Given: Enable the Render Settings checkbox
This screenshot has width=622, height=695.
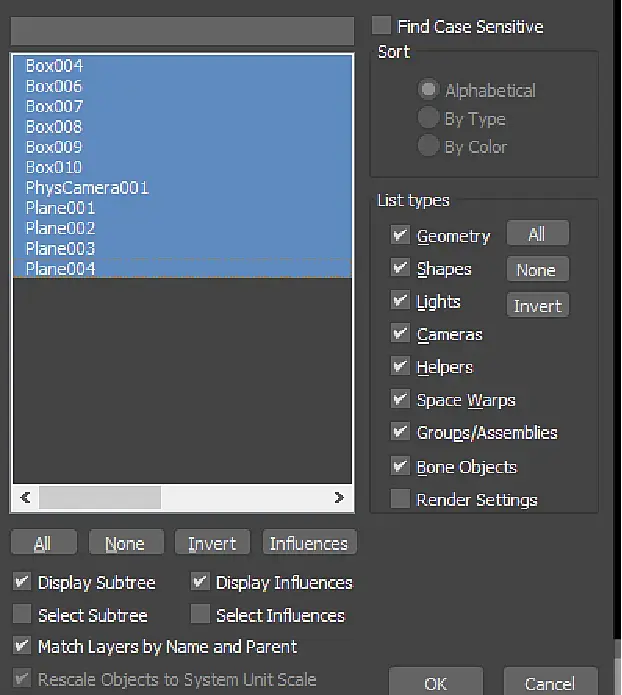Looking at the screenshot, I should click(x=401, y=500).
